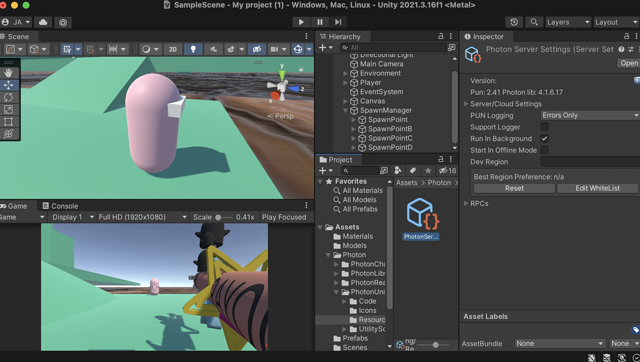
Task: Toggle grid snapping in Scene toolbar
Action: click(x=67, y=49)
